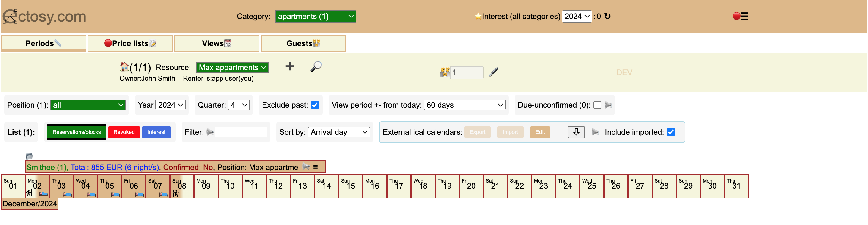The image size is (868, 225).
Task: Click the red Revoked button
Action: point(124,132)
